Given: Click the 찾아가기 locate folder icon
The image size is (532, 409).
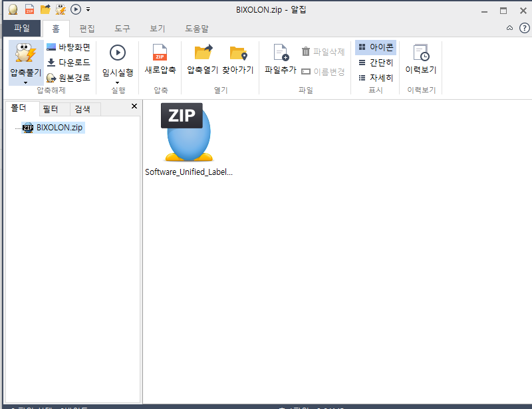Looking at the screenshot, I should click(x=239, y=53).
